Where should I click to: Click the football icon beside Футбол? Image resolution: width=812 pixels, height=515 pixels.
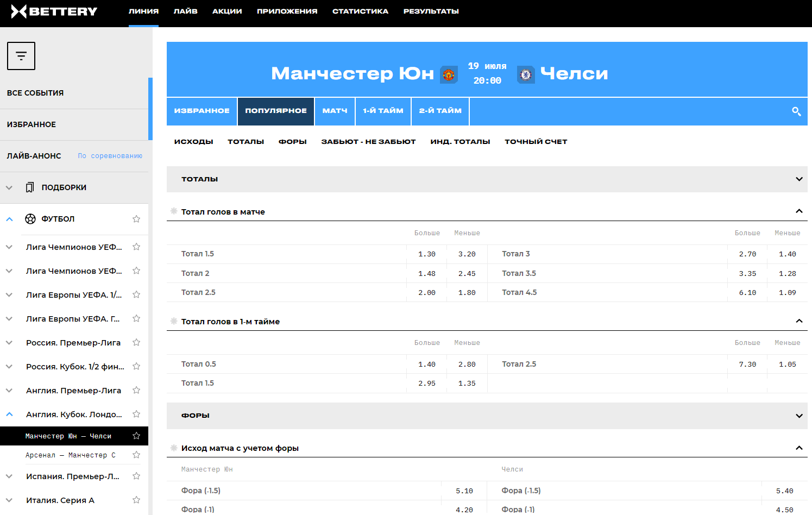tap(30, 219)
